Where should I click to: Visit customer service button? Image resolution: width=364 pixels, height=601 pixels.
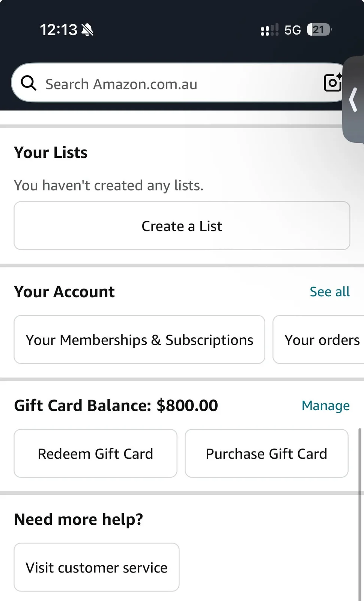[96, 567]
